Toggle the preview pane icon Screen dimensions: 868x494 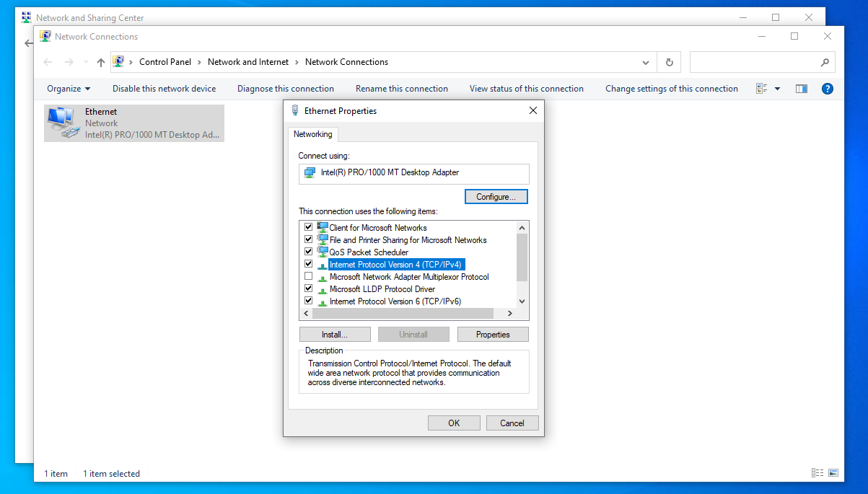click(801, 89)
